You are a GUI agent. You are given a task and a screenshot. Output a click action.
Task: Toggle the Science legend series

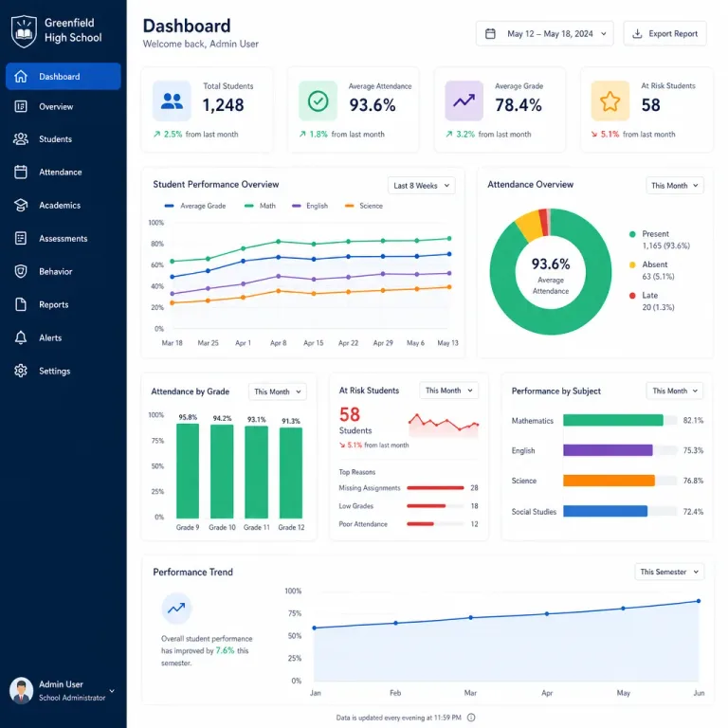[364, 206]
